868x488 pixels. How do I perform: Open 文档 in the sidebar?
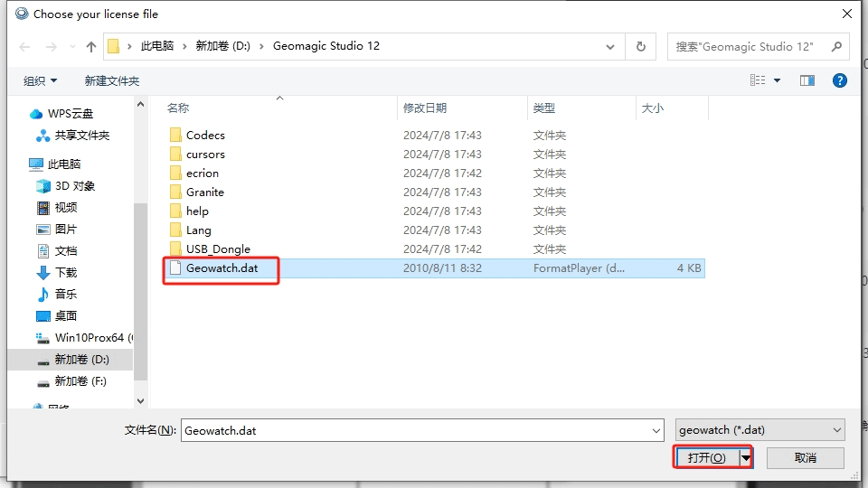[x=57, y=250]
